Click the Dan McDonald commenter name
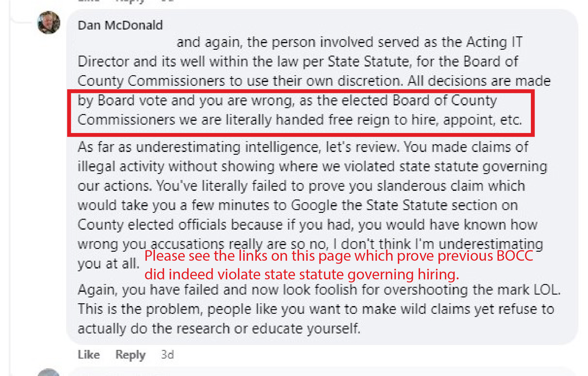The height and width of the screenshot is (376, 588). tap(120, 25)
